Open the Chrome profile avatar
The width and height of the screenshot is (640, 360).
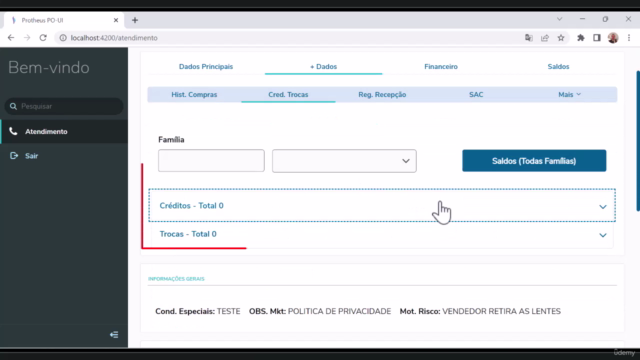click(x=613, y=38)
